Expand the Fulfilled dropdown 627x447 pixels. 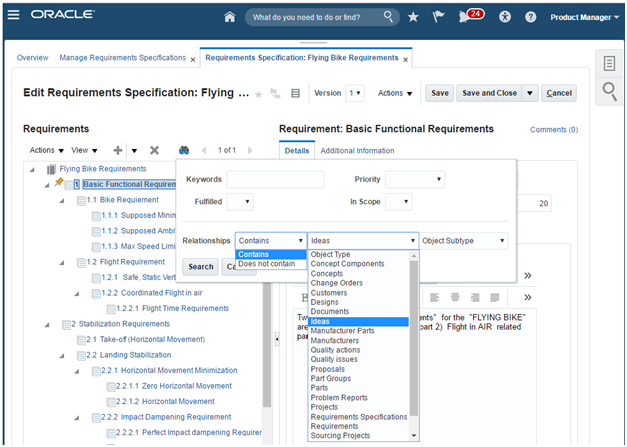coord(240,202)
